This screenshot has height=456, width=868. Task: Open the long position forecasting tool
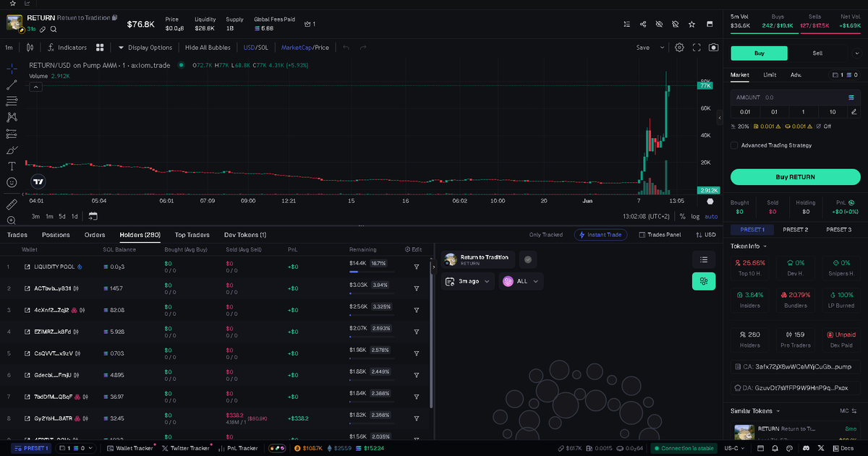(12, 134)
